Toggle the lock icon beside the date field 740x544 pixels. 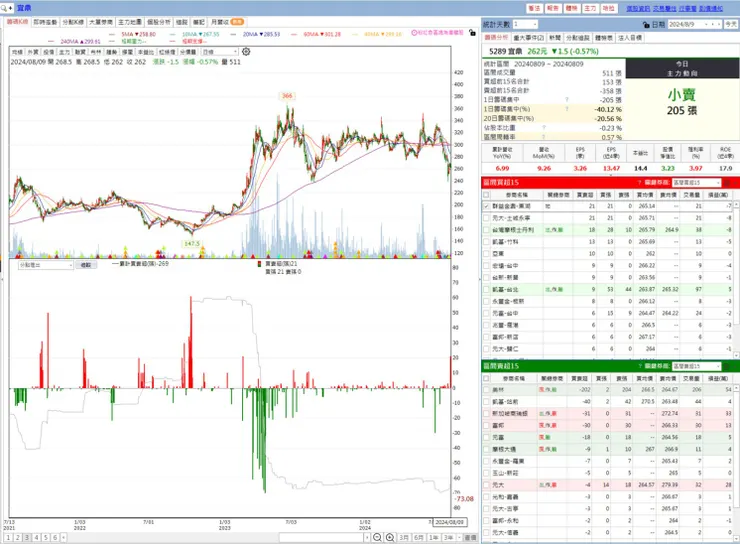pos(646,25)
